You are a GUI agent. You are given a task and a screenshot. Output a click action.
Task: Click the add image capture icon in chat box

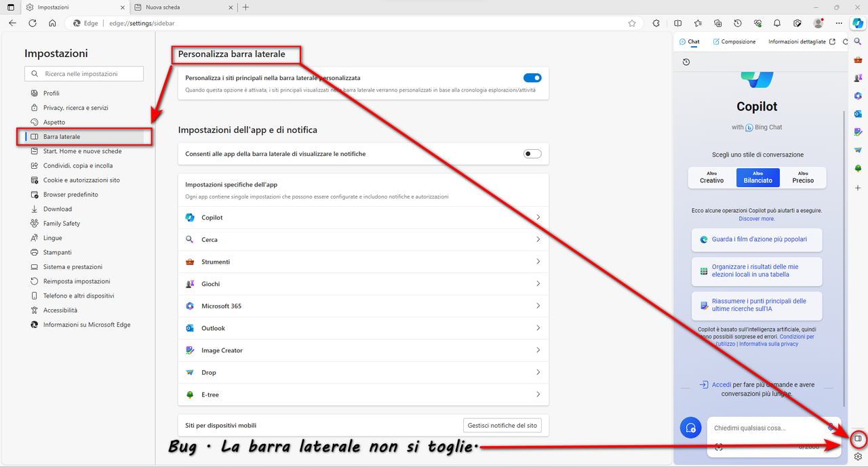coord(719,446)
